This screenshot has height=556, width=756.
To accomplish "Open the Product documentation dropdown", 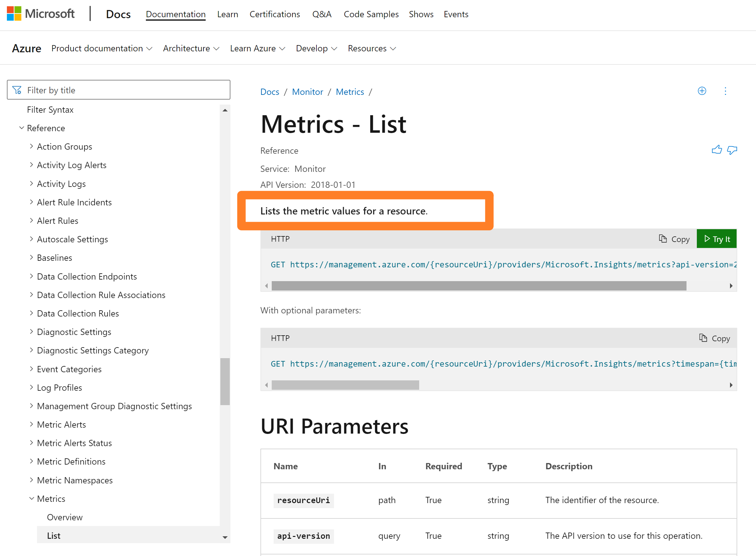I will click(102, 49).
